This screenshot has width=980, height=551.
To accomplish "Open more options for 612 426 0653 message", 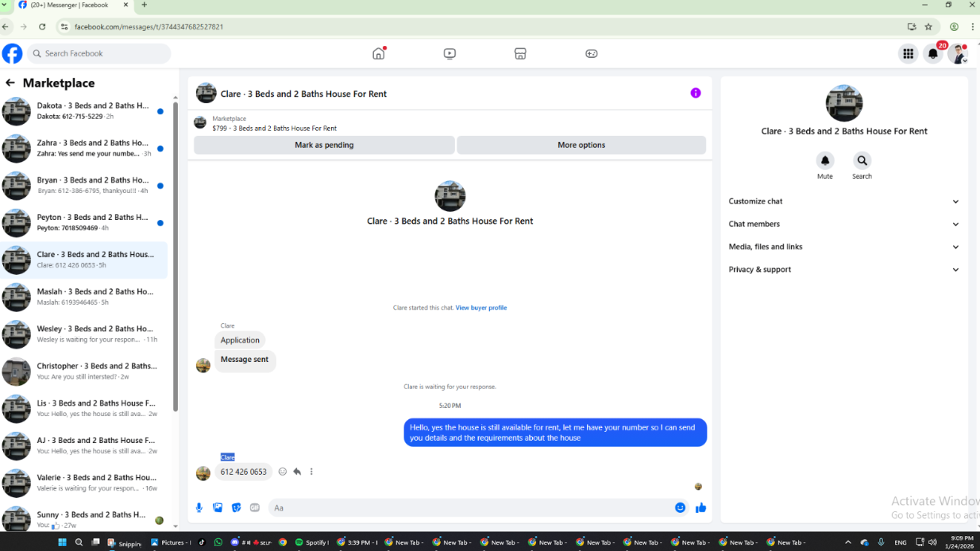I will (311, 472).
